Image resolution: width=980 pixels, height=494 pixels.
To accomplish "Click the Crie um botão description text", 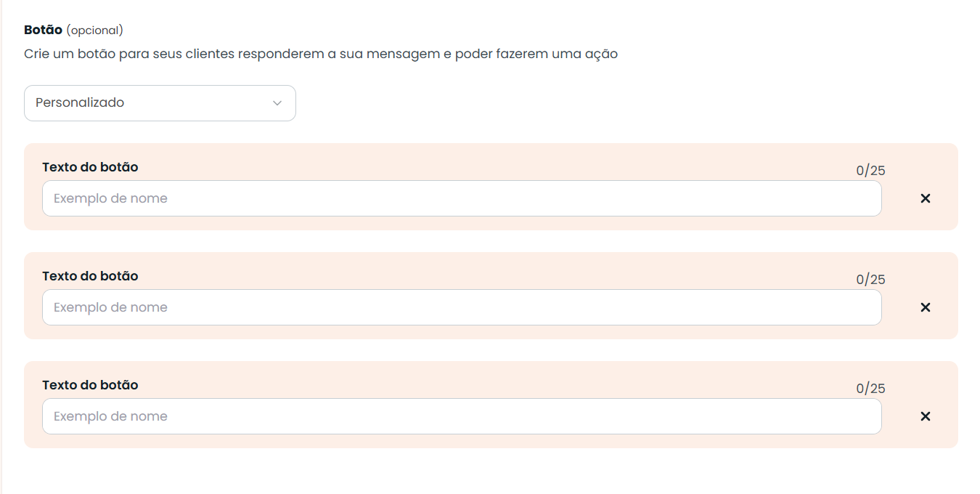I will (321, 54).
